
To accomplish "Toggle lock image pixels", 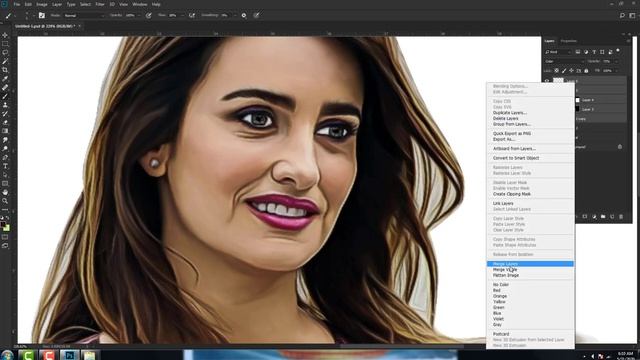I will (564, 71).
